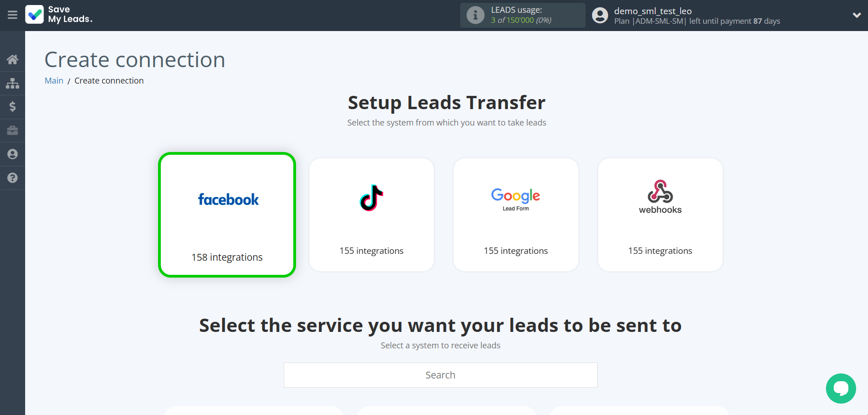
Task: Click the Search receiving system field
Action: tap(440, 375)
